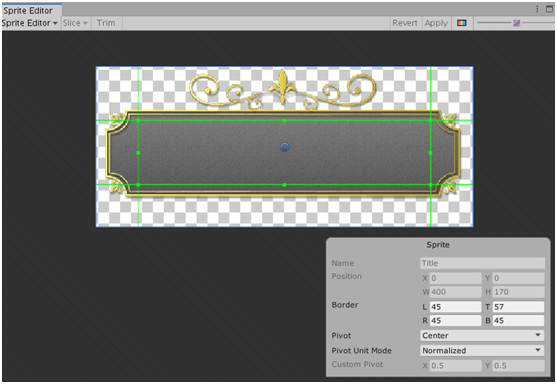Click the 'Custom Pivot' label
Image resolution: width=557 pixels, height=384 pixels.
[x=357, y=364]
